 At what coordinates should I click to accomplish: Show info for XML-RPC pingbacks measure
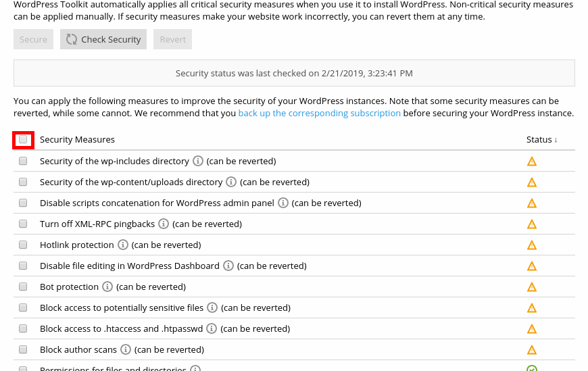pos(164,224)
